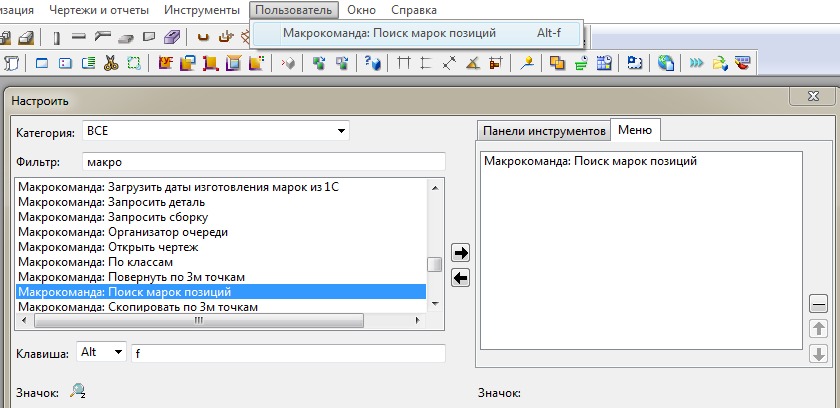The image size is (840, 408).
Task: Click the green dashed work area icon
Action: point(133,63)
